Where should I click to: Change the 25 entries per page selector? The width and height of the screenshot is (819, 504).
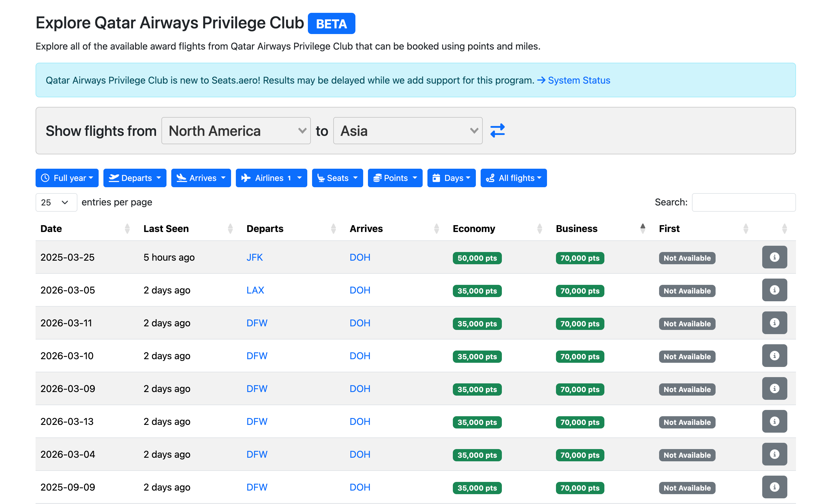pos(56,202)
